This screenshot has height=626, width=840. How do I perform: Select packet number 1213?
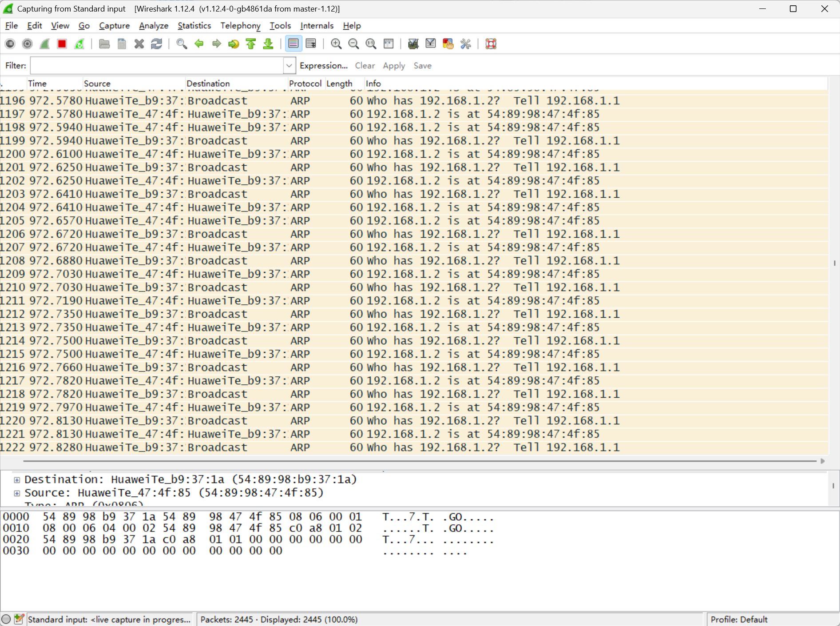click(414, 327)
